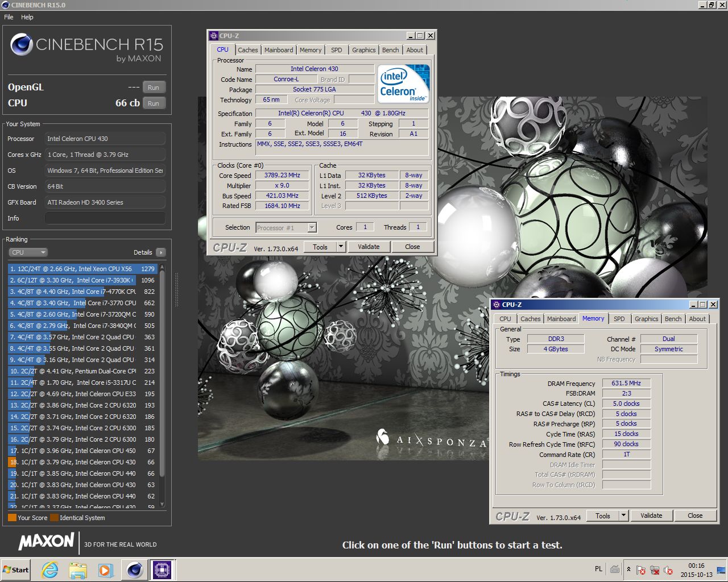Screen dimensions: 728x582
Task: Click the brown Identical System legend swatch
Action: 54,518
